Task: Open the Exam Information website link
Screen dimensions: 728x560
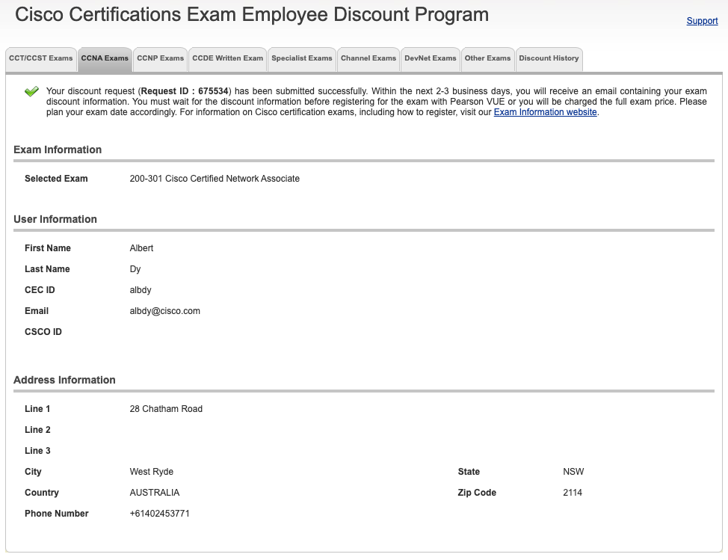Action: (x=545, y=112)
